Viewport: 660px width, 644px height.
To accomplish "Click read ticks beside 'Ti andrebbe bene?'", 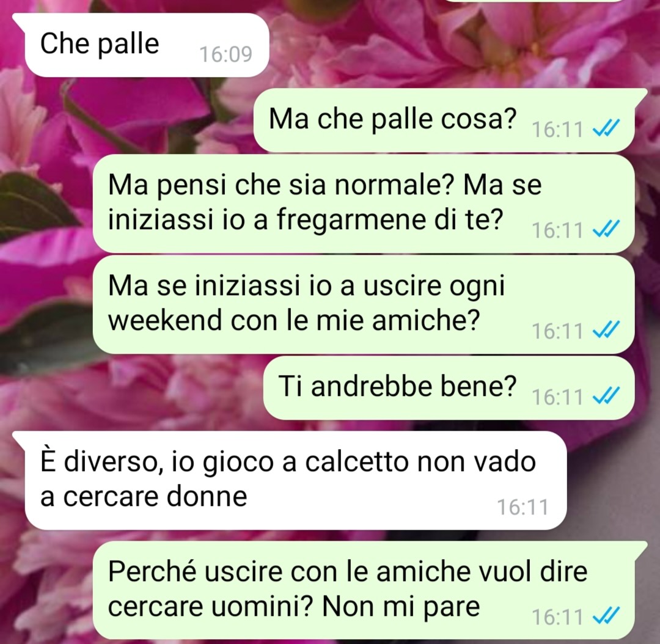I will tap(606, 396).
